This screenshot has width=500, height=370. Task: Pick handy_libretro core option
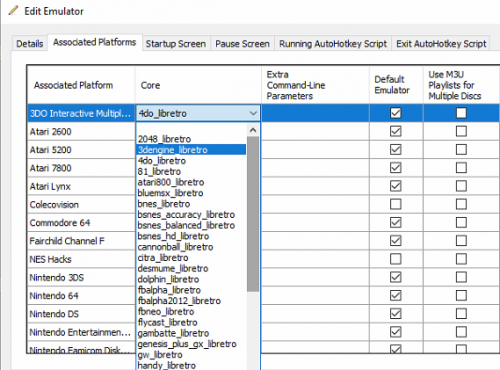[191, 365]
